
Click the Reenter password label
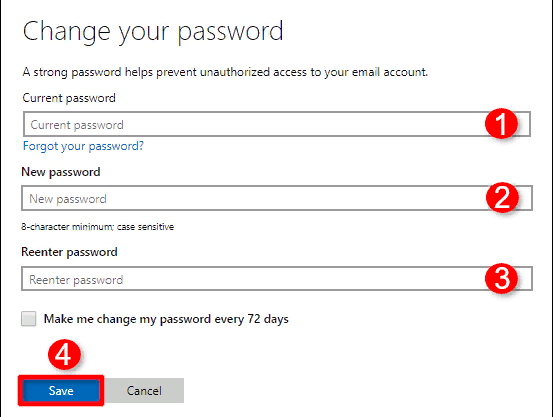tap(69, 252)
